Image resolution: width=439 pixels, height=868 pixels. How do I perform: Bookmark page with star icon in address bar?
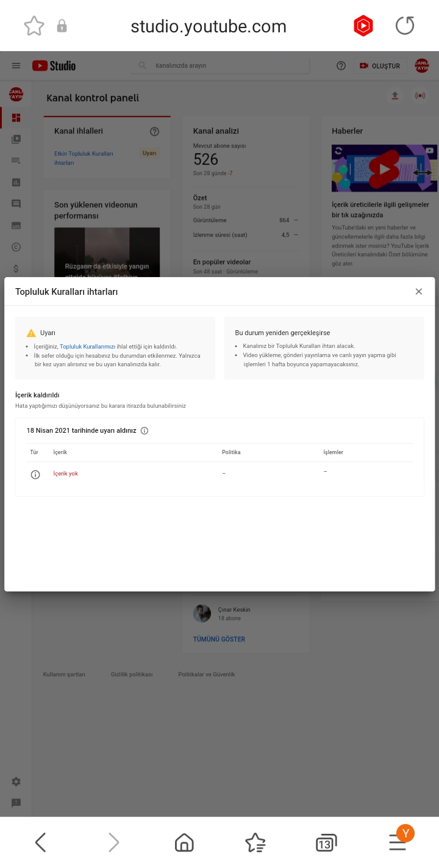pos(34,26)
